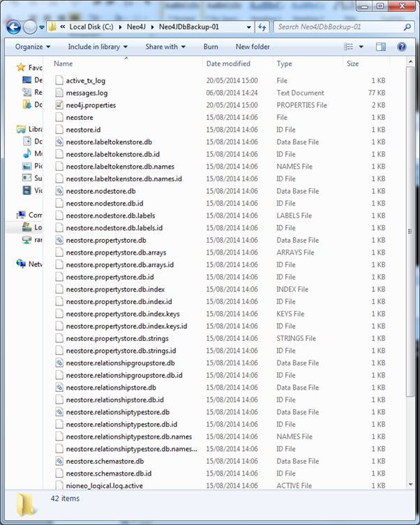Click scrollbar down arrow in file list
This screenshot has height=525, width=420.
tap(410, 485)
